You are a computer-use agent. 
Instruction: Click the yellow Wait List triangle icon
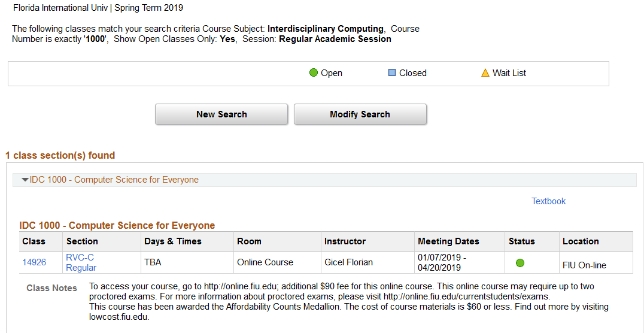point(485,73)
